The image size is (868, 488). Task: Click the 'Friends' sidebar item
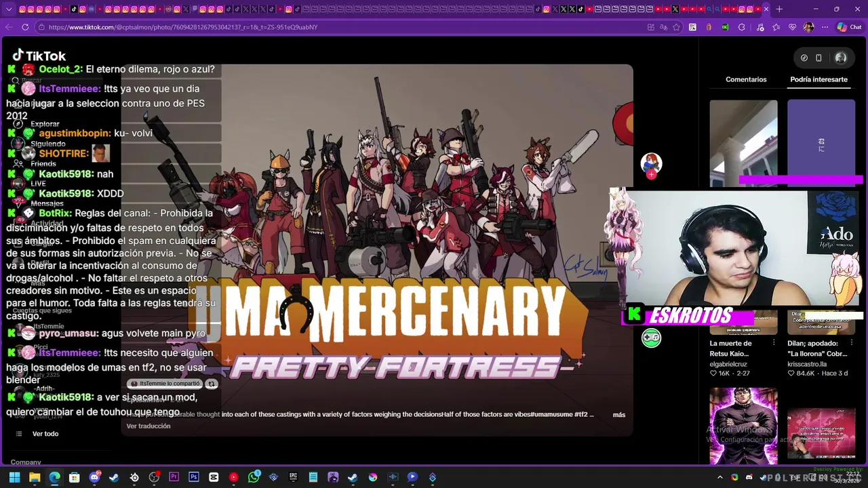coord(43,163)
